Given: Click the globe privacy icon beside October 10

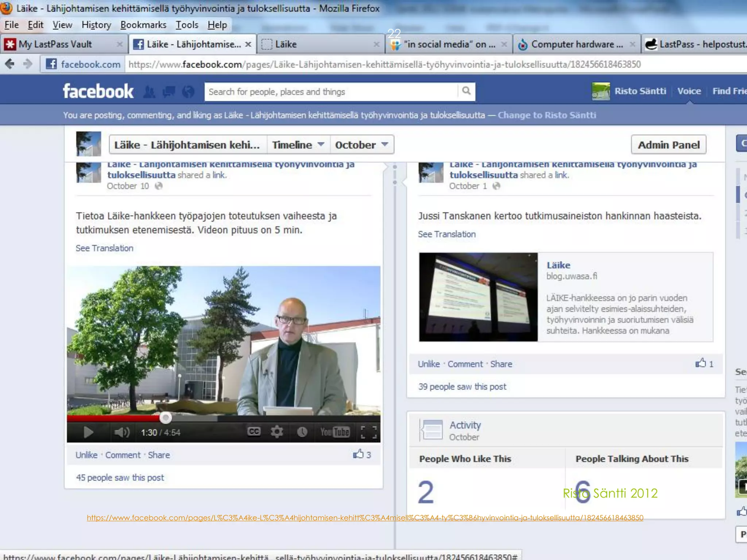Looking at the screenshot, I should click(158, 186).
